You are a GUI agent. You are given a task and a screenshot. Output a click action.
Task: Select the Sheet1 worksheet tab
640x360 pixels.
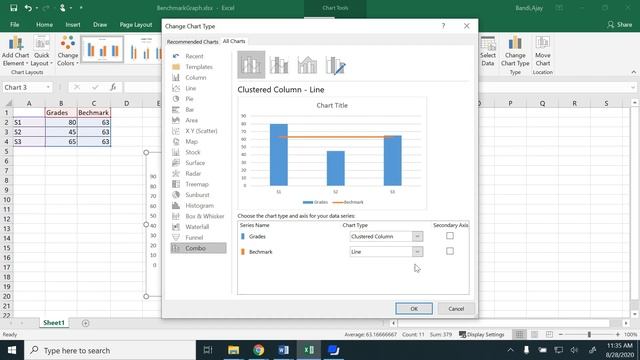coord(54,323)
